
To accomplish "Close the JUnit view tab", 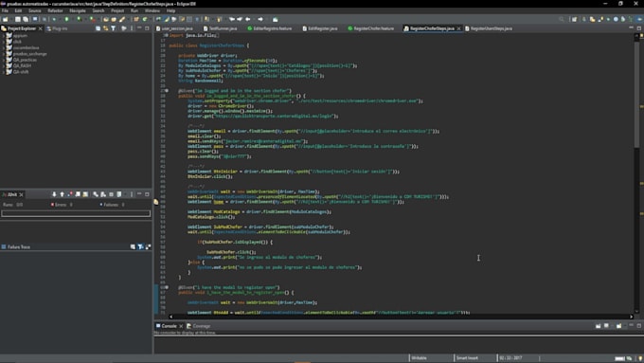I will tap(22, 194).
